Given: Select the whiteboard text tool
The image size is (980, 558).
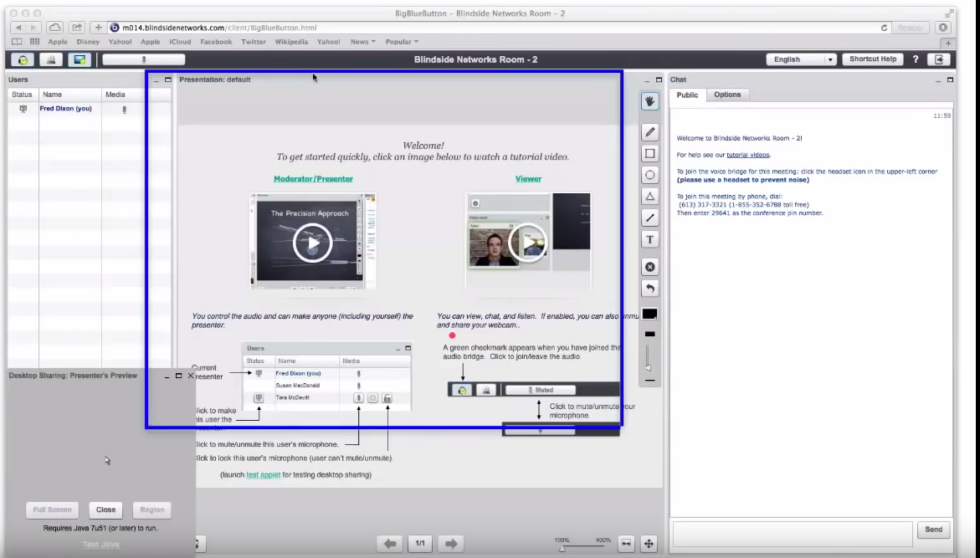Looking at the screenshot, I should (x=650, y=239).
